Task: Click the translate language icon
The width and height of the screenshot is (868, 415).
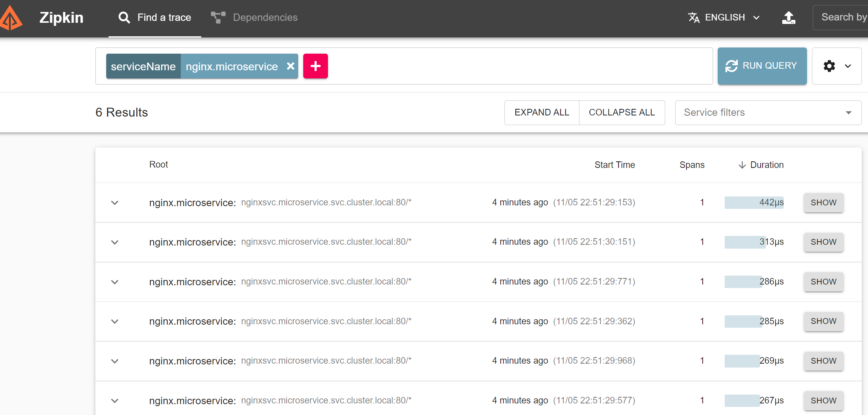Action: [x=694, y=18]
